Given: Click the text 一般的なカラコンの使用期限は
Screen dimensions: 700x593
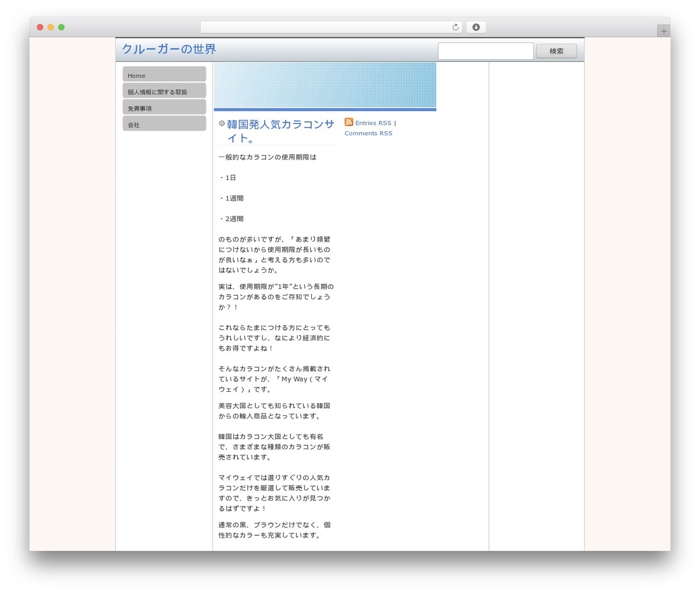Looking at the screenshot, I should click(x=267, y=157).
